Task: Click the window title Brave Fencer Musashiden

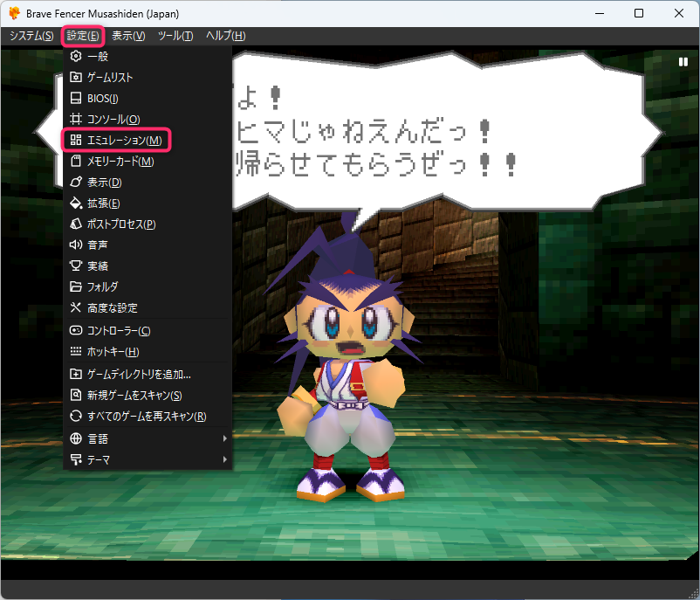Action: coord(103,14)
